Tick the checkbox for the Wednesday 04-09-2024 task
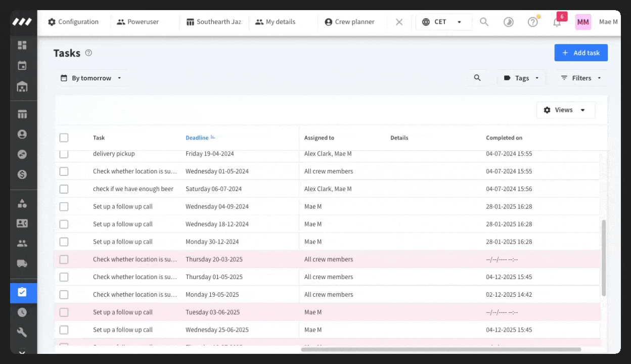The image size is (631, 364). point(64,206)
